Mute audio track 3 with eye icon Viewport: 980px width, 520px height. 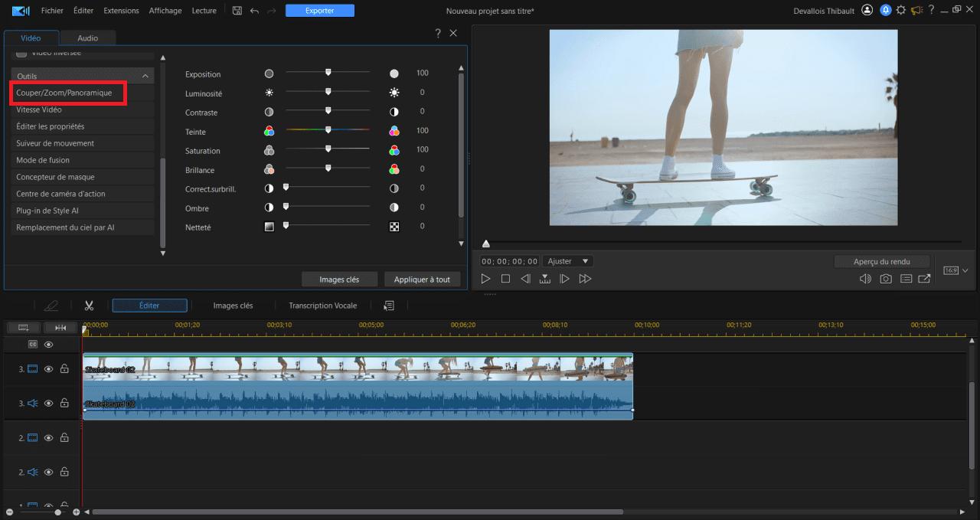49,403
